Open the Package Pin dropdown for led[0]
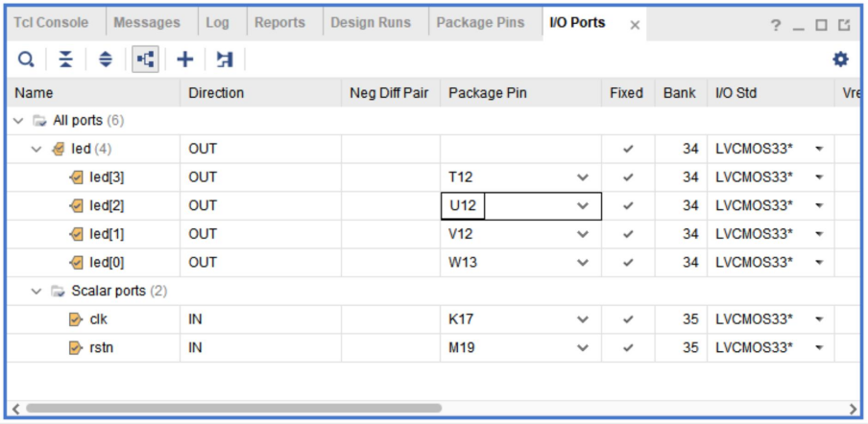Screen dimensions: 868x424 click(582, 263)
